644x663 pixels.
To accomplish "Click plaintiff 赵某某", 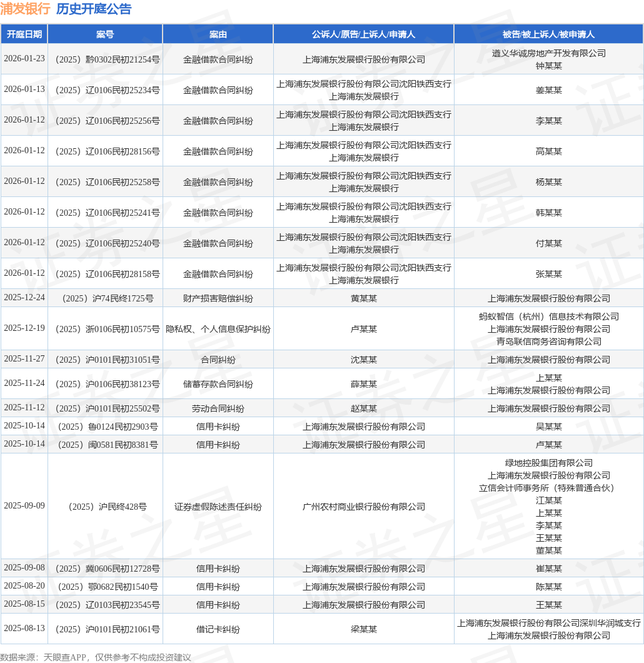I will pos(363,408).
